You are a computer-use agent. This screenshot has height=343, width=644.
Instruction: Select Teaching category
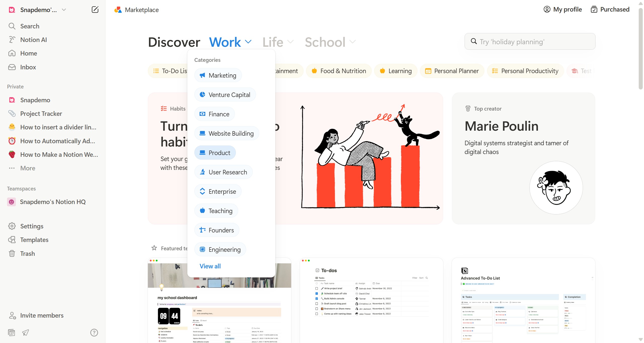point(216,211)
